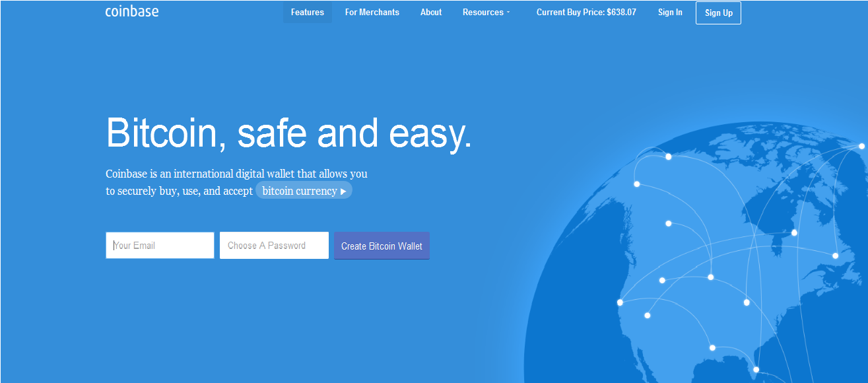
Task: Open the Resources dropdown menu
Action: pos(486,13)
